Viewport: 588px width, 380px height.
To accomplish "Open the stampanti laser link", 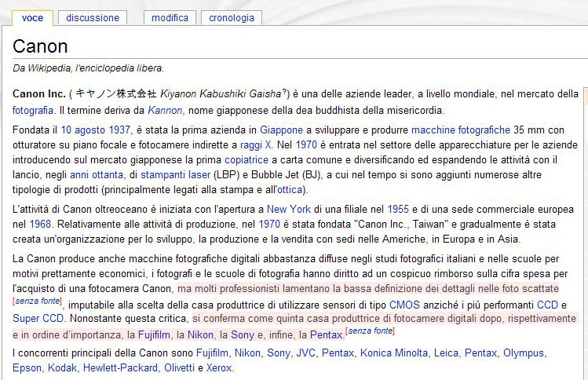I will point(176,175).
